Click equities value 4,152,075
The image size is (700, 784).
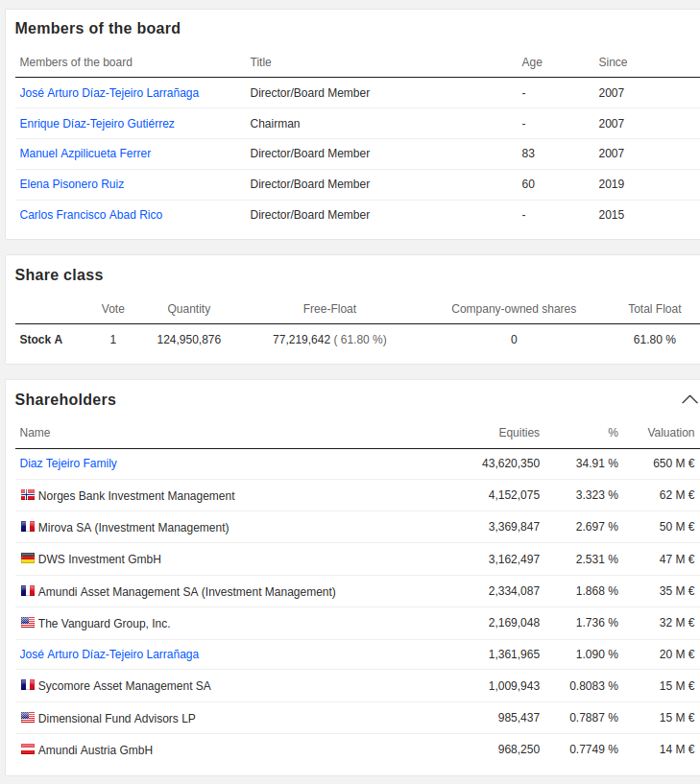[x=514, y=495]
